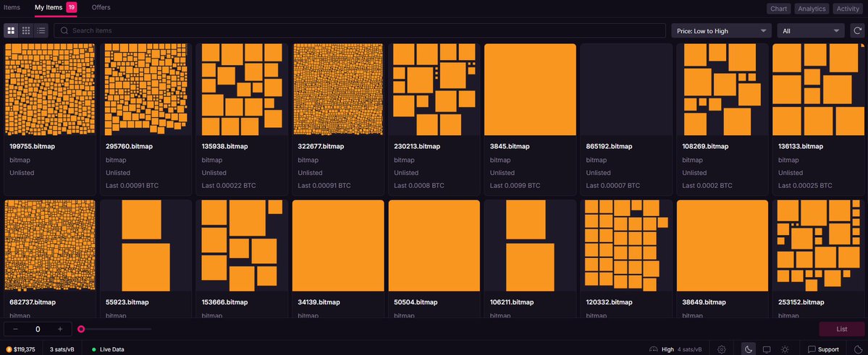Select the empty 865192.bitmap thumbnail

(626, 90)
